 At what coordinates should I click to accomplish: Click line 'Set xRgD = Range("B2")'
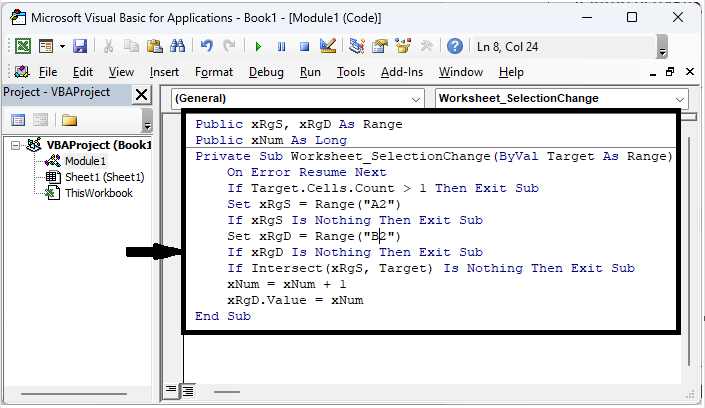pyautogui.click(x=313, y=236)
